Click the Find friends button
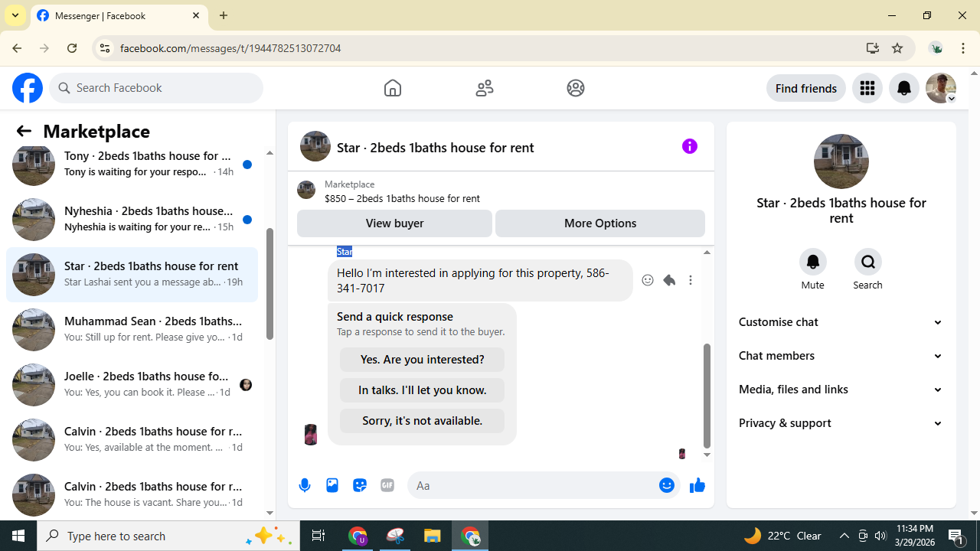The height and width of the screenshot is (551, 980). [x=806, y=88]
